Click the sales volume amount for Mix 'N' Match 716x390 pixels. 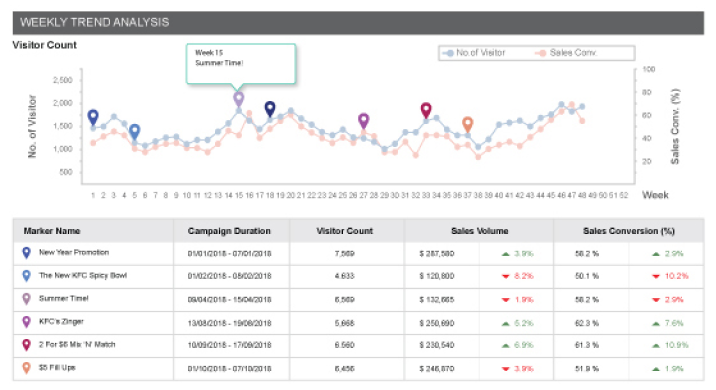click(x=437, y=346)
